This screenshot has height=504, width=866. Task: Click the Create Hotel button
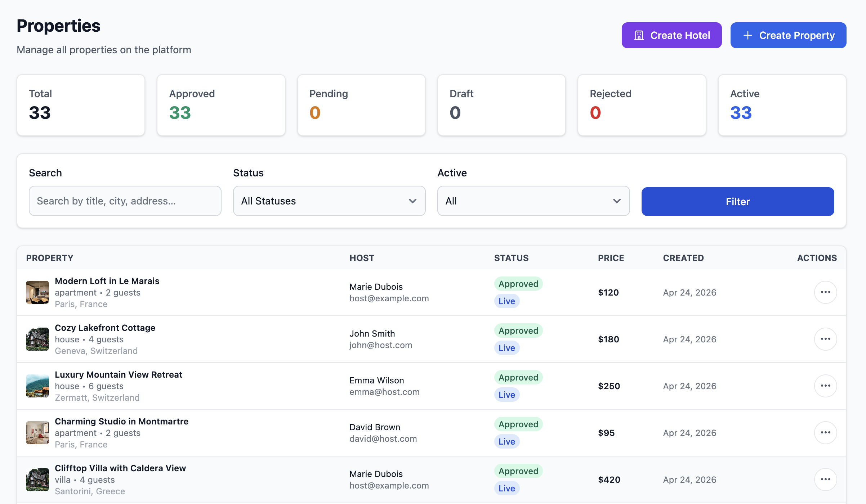point(671,35)
